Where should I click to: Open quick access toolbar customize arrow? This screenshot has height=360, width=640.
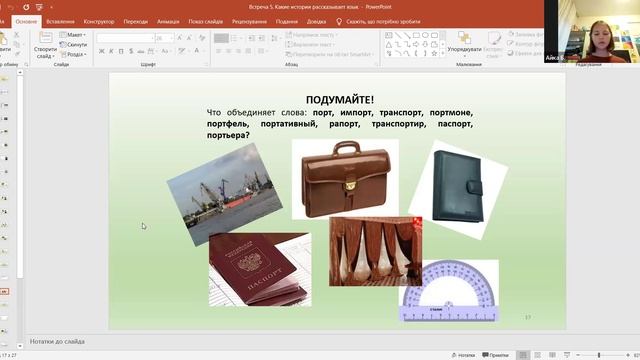pyautogui.click(x=51, y=7)
